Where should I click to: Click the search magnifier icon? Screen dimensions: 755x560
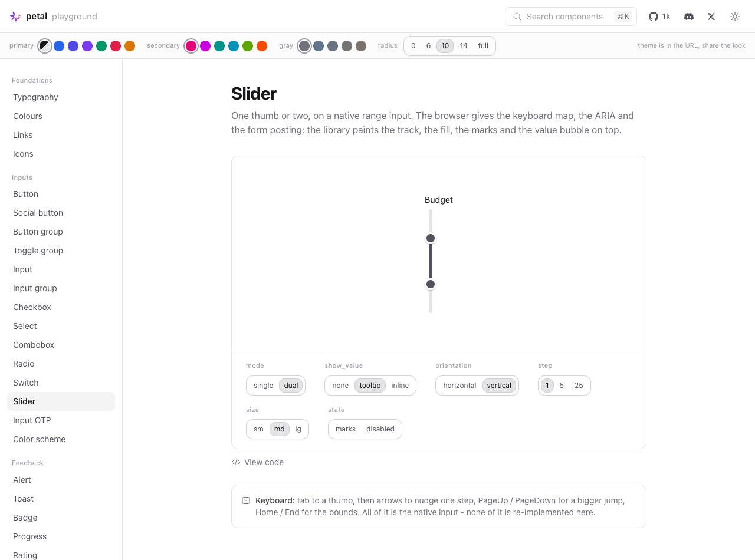tap(517, 17)
